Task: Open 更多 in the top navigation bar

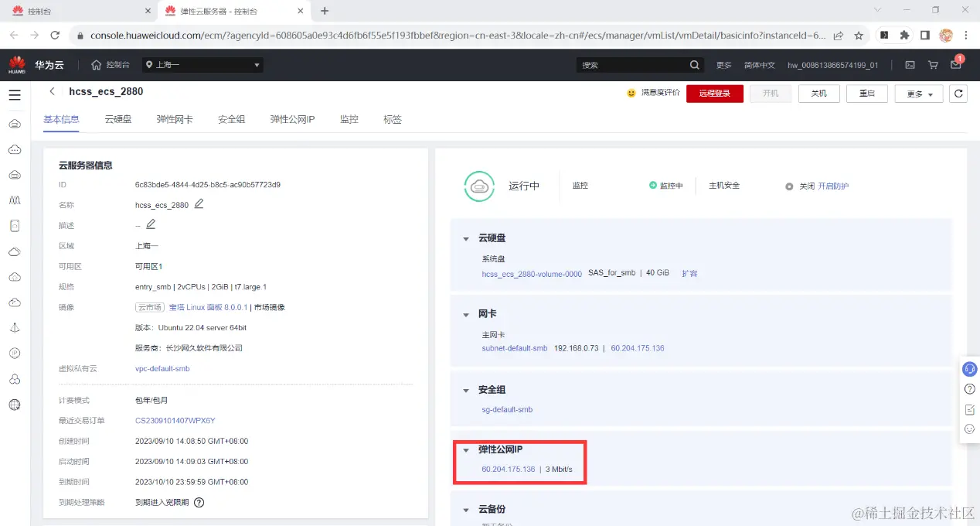Action: [x=723, y=65]
